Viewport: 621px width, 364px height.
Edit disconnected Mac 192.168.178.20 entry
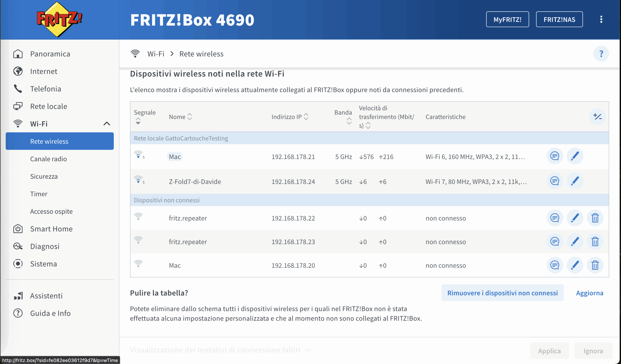(575, 265)
